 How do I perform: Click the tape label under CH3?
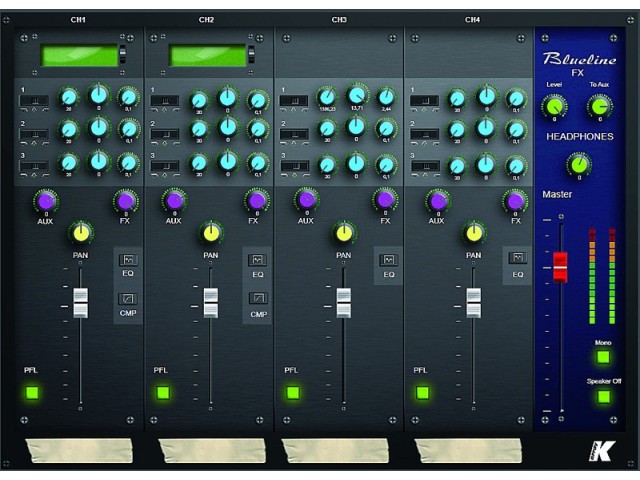click(335, 451)
